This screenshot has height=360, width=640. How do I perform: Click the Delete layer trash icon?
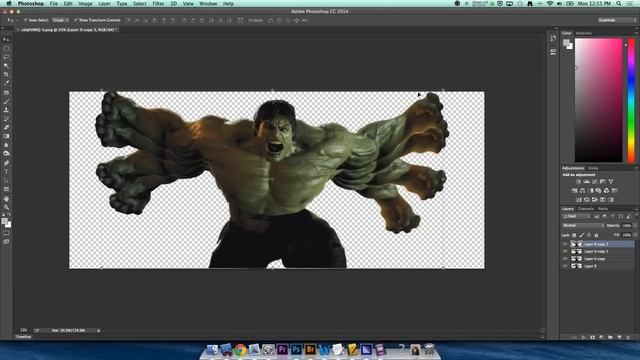pos(628,337)
